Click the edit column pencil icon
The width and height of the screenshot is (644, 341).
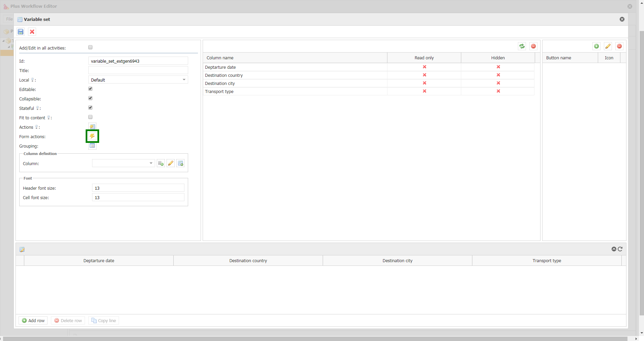click(171, 163)
